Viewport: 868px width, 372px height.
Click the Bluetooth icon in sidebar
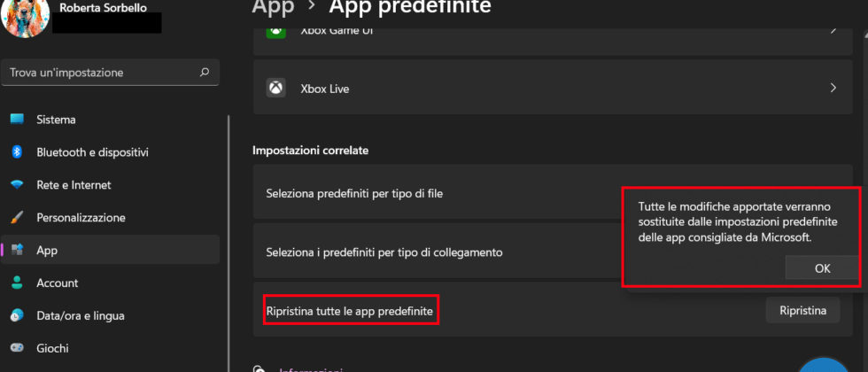17,151
